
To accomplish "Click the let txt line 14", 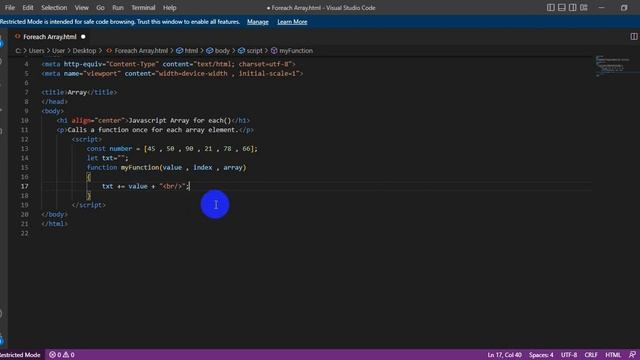I will [107, 158].
